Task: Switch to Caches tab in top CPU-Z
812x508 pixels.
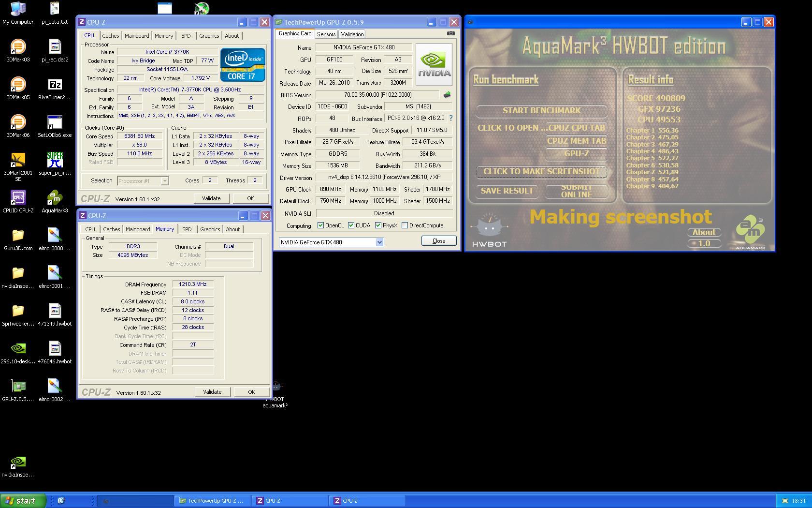Action: [x=110, y=36]
